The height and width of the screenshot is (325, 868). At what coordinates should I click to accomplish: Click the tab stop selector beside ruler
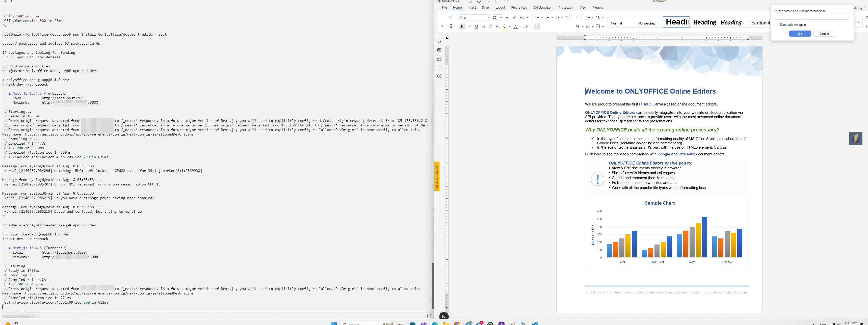click(447, 38)
